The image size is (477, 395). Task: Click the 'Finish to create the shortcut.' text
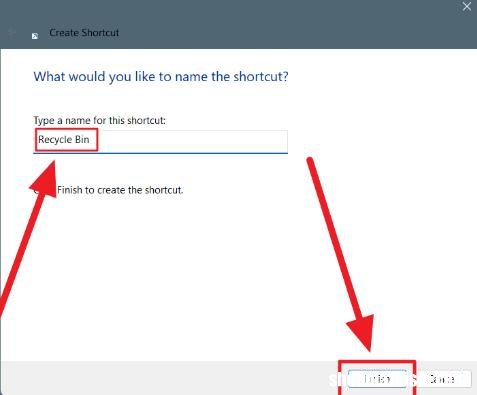tap(120, 190)
